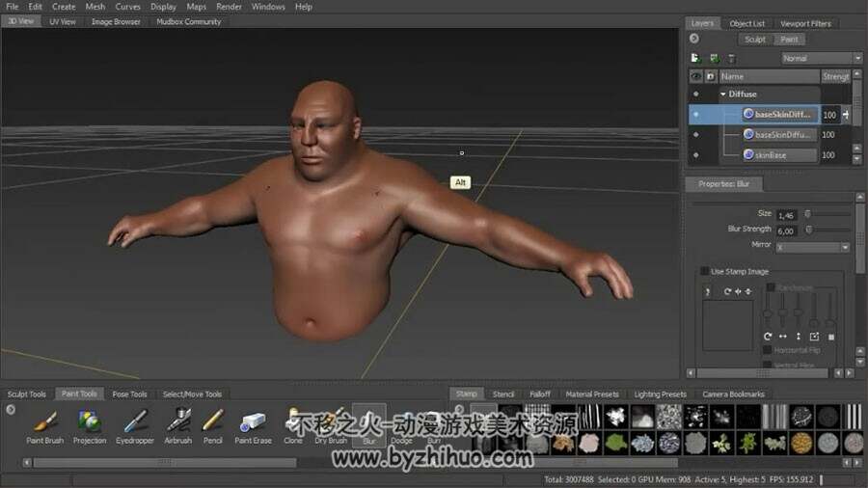Open the Mirror dropdown

[813, 247]
